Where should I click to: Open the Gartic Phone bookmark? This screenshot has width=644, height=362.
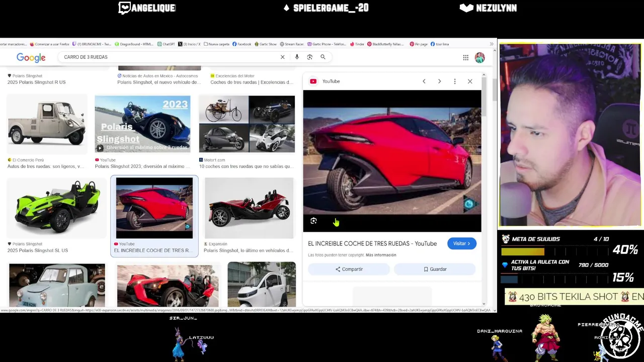[327, 44]
